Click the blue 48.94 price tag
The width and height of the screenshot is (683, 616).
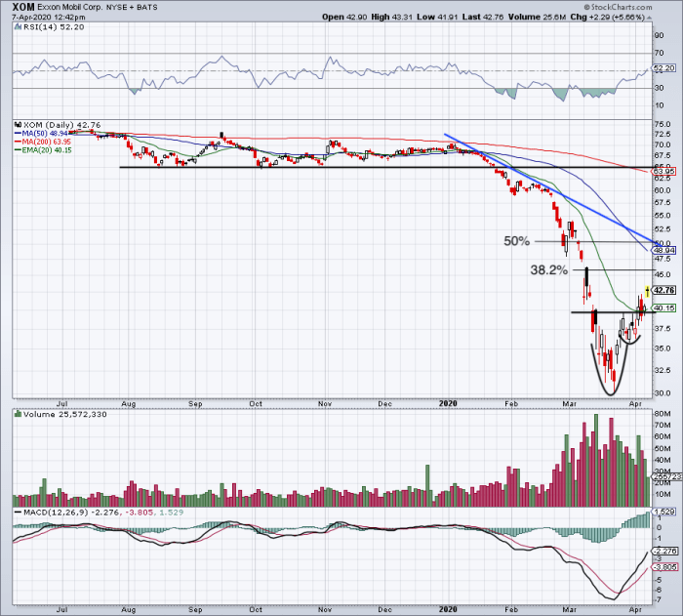663,250
